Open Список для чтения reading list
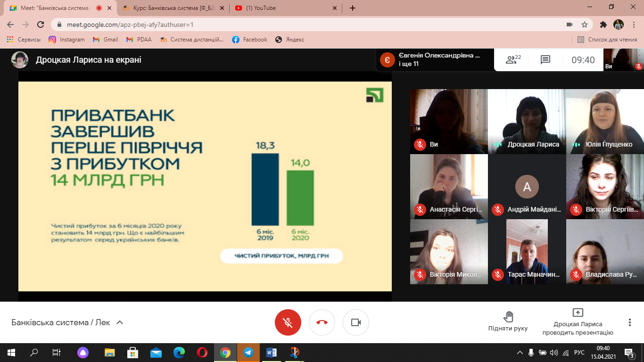 pyautogui.click(x=607, y=40)
